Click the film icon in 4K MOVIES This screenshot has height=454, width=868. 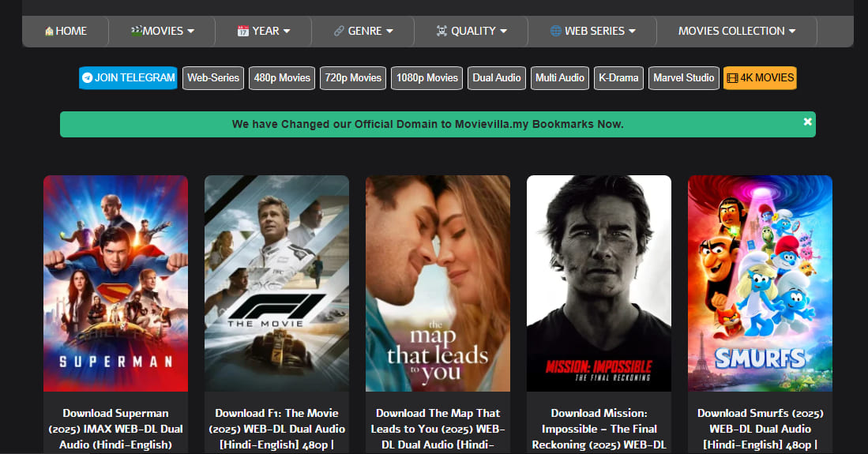click(732, 78)
